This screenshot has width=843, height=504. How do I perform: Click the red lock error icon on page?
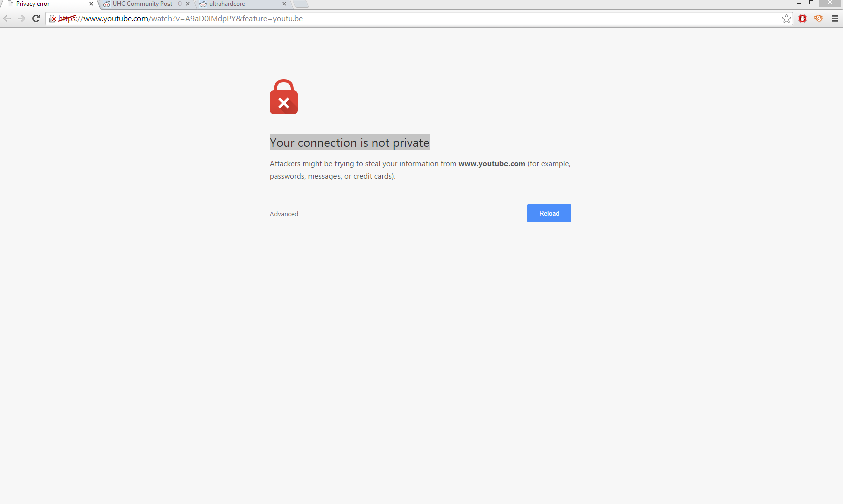pos(284,97)
